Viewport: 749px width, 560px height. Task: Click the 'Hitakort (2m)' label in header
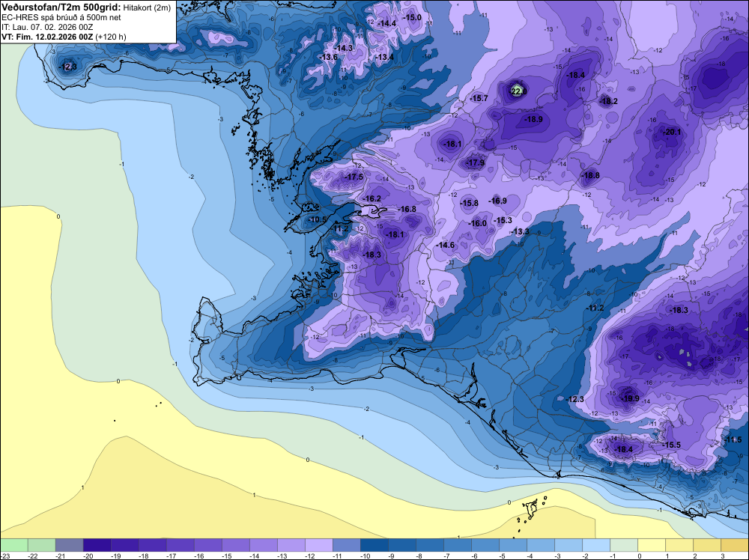(x=147, y=7)
